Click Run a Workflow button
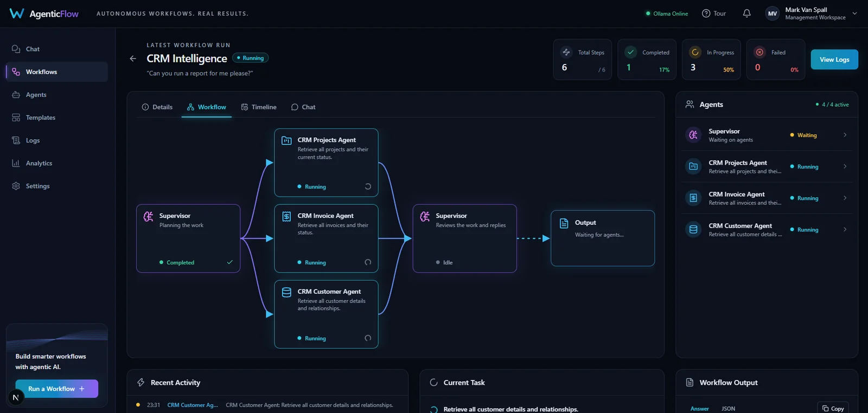Screen dimensions: 868x413 [x=56, y=389]
